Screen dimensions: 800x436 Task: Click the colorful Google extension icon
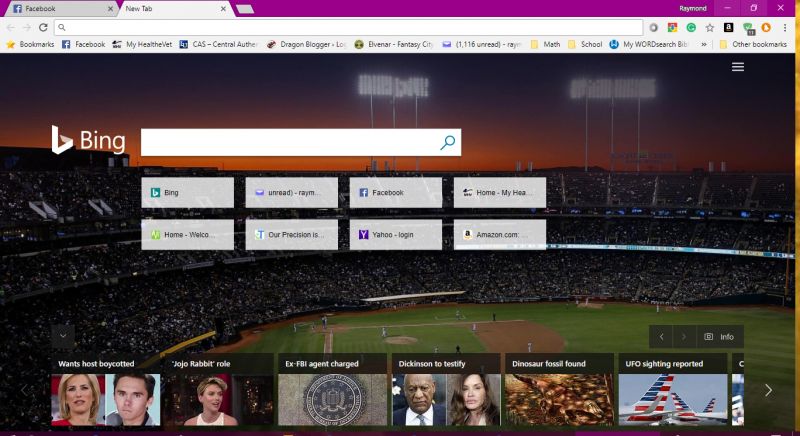(672, 28)
